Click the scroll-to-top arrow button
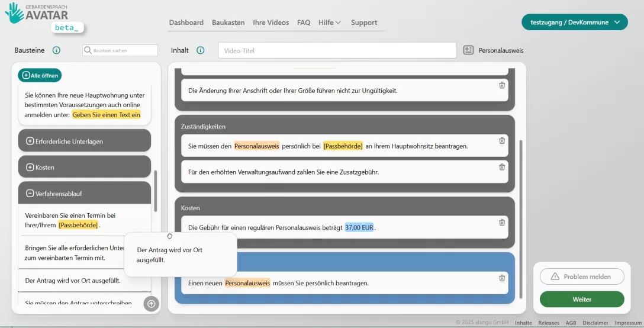 coord(151,304)
